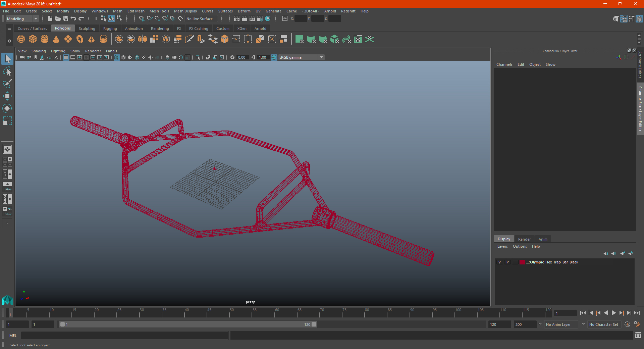The height and width of the screenshot is (349, 644).
Task: Activate the Rotate tool in toolbox
Action: click(x=7, y=108)
